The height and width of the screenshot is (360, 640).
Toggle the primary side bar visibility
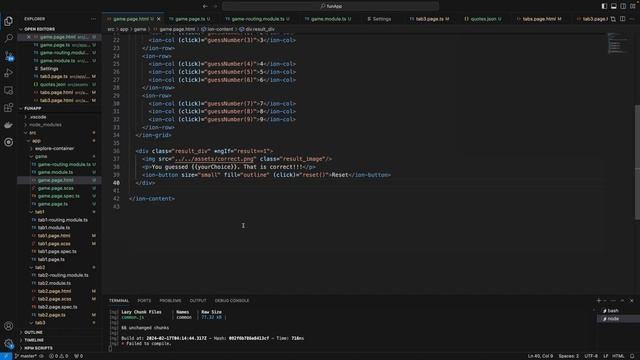click(604, 6)
